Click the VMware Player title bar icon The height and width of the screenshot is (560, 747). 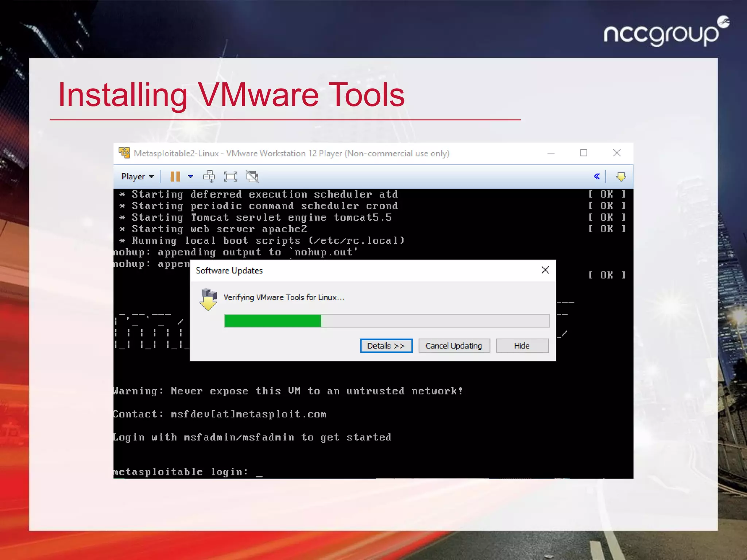pos(124,153)
